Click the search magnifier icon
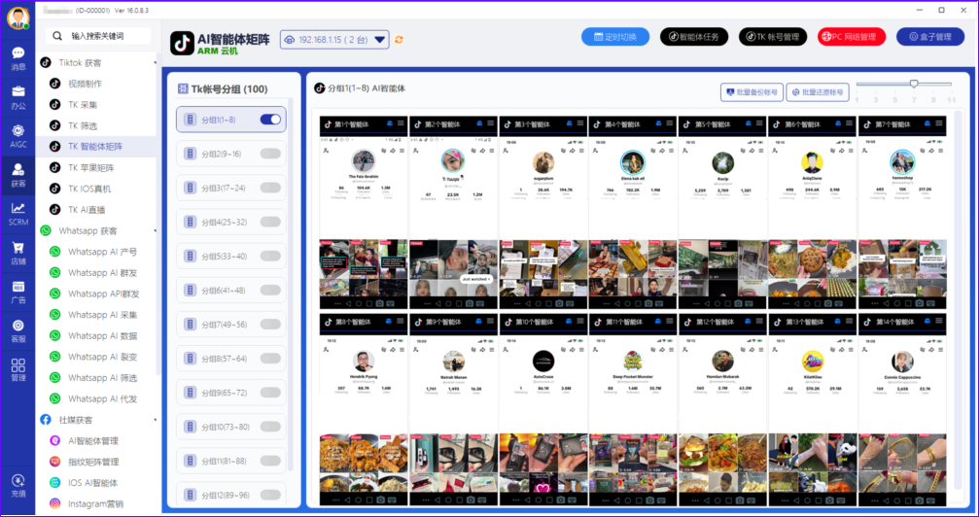 pyautogui.click(x=57, y=36)
